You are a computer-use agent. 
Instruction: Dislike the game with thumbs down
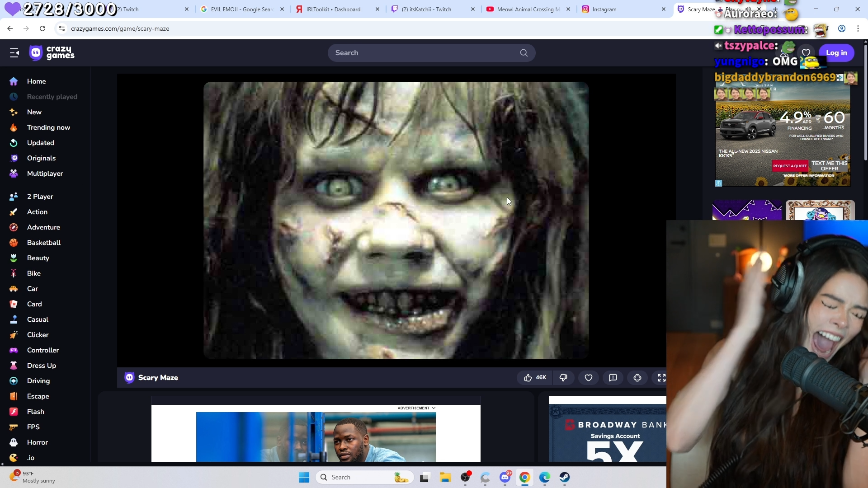(x=563, y=378)
